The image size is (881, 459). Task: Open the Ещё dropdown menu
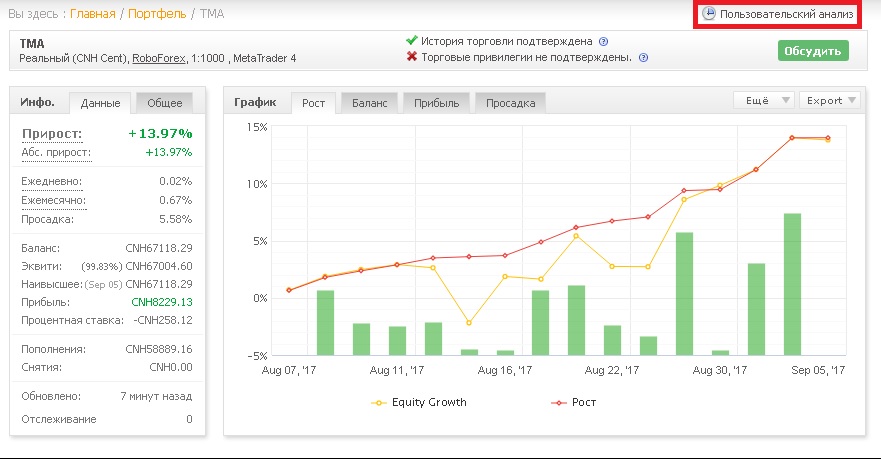[x=764, y=101]
